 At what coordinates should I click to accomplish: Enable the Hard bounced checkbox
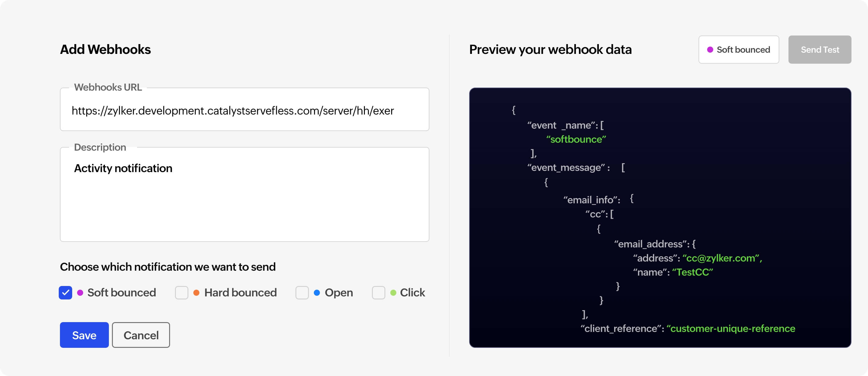point(182,292)
